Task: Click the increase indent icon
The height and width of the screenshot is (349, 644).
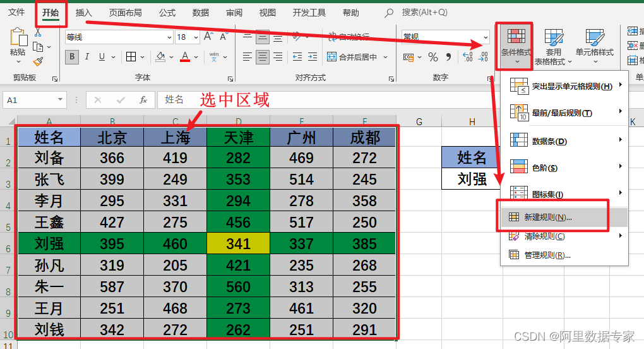Action: (x=313, y=57)
